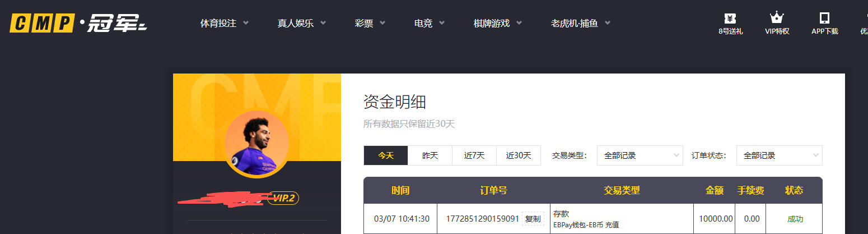Open the 8号送礼 gift icon
This screenshot has height=234, width=868.
730,18
